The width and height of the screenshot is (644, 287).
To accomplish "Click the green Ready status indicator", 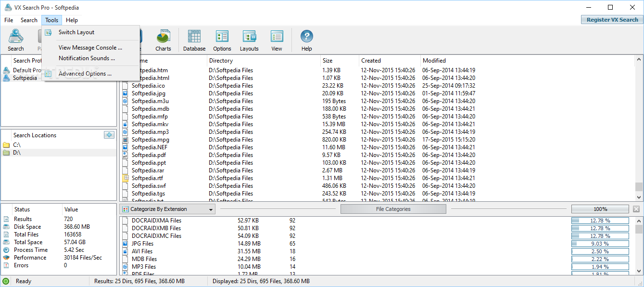I will (x=6, y=281).
